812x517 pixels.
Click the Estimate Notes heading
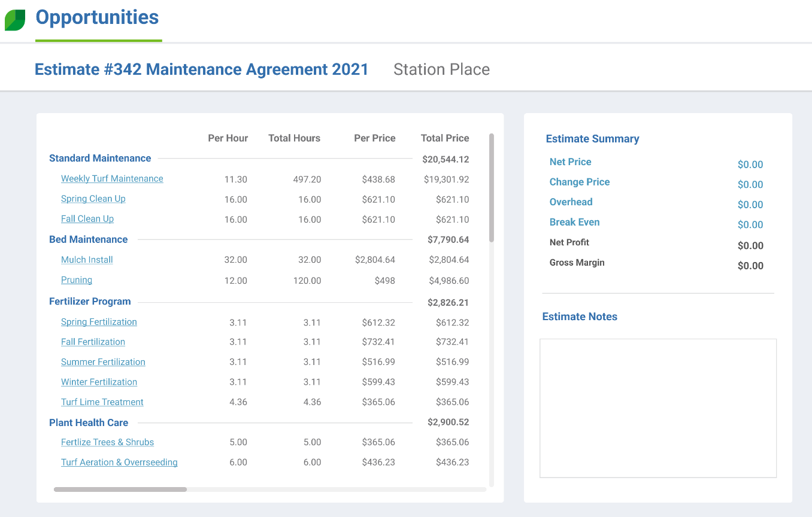[580, 317]
